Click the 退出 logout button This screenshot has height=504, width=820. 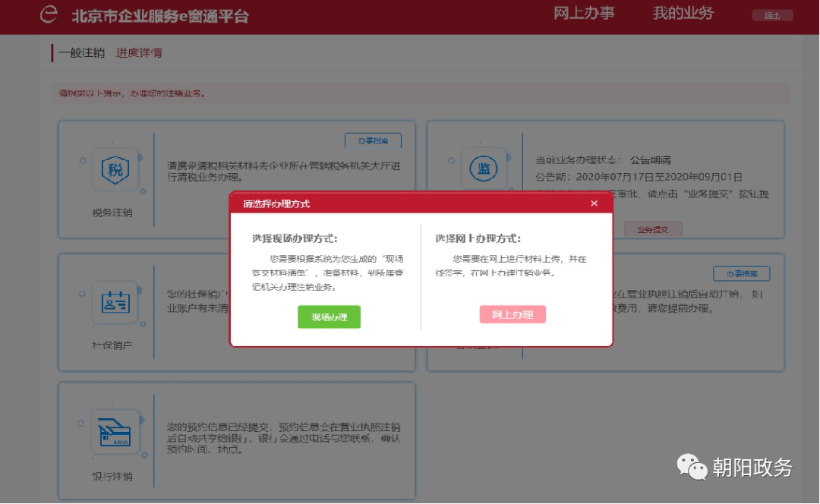(x=772, y=15)
